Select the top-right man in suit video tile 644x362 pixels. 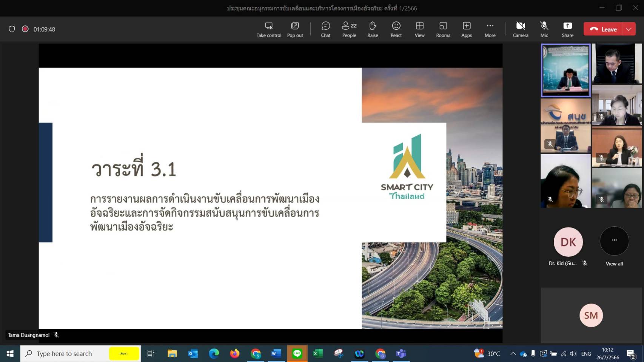click(617, 63)
